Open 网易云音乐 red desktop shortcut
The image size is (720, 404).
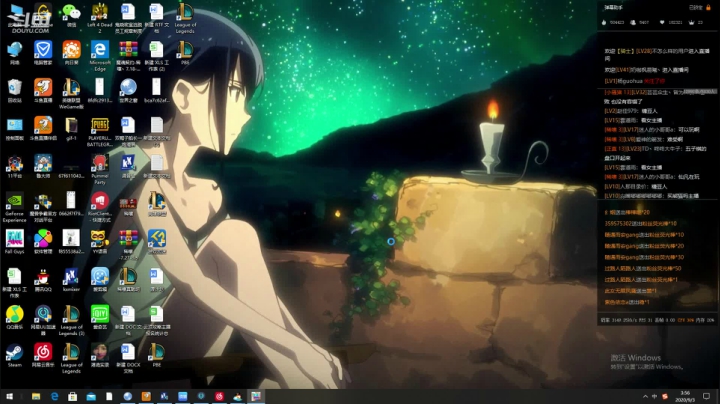(x=43, y=356)
